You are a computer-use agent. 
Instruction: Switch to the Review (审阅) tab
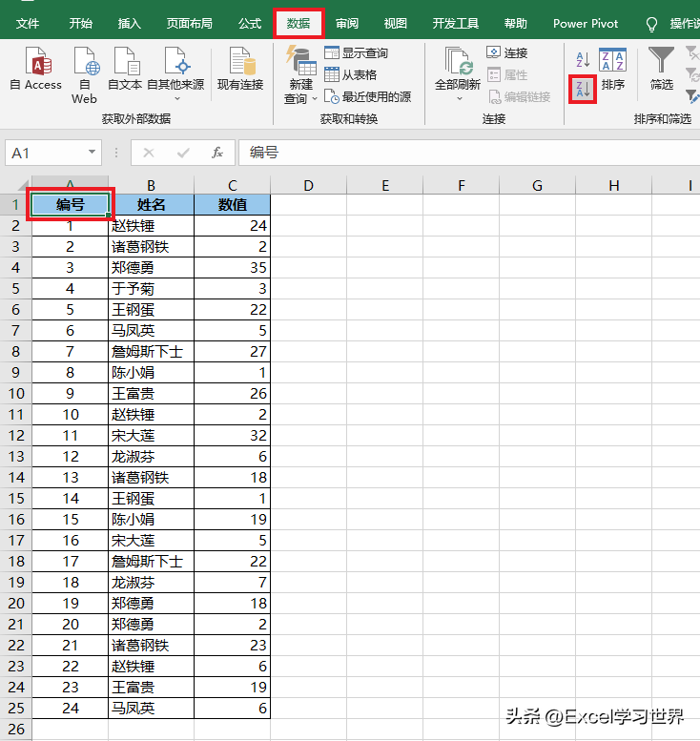[x=347, y=24]
